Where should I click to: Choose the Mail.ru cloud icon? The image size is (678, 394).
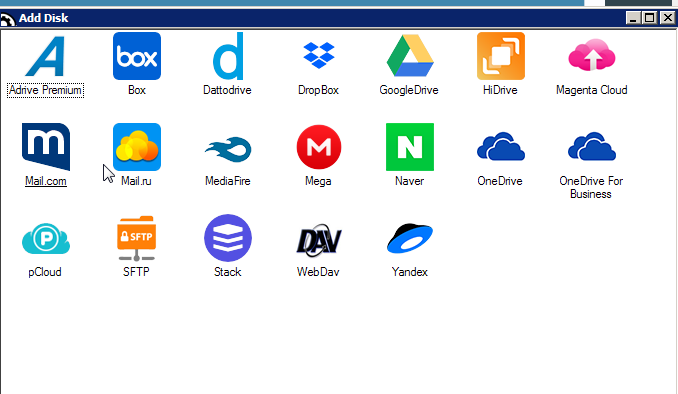[137, 147]
